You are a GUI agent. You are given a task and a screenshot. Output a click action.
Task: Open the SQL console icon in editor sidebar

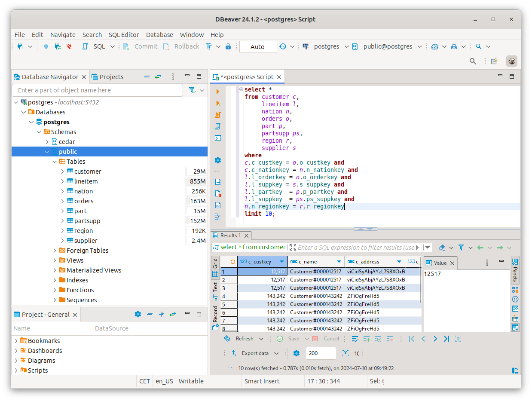(x=218, y=138)
